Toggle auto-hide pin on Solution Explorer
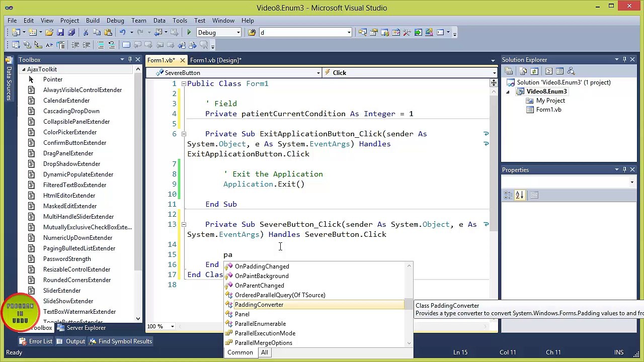The width and height of the screenshot is (644, 362). point(624,60)
